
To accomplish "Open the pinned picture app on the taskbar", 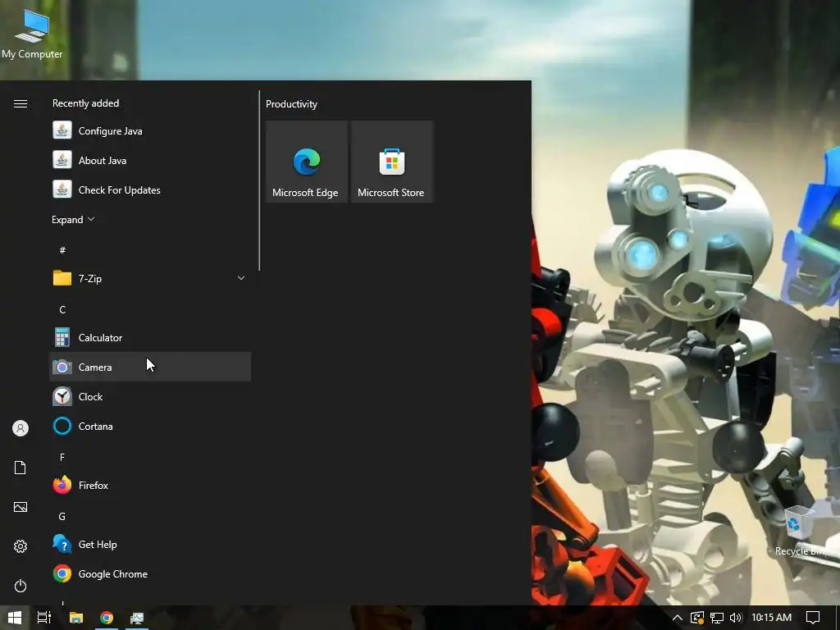I will tap(137, 618).
